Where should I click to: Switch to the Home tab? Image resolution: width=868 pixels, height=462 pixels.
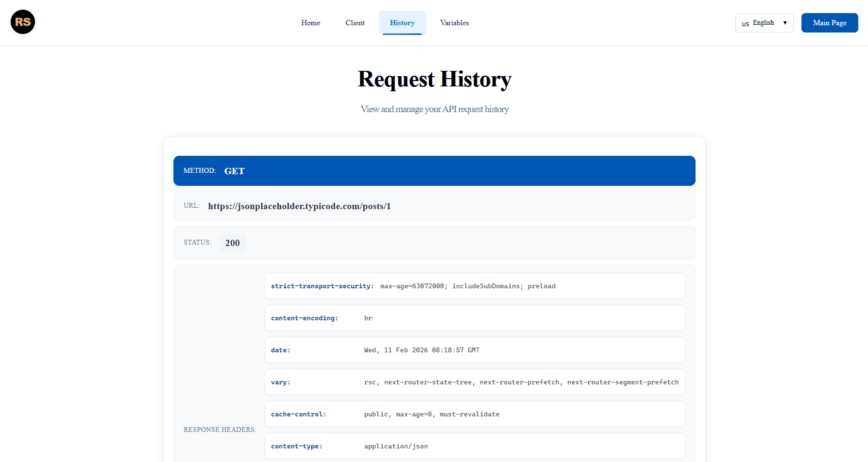point(310,23)
